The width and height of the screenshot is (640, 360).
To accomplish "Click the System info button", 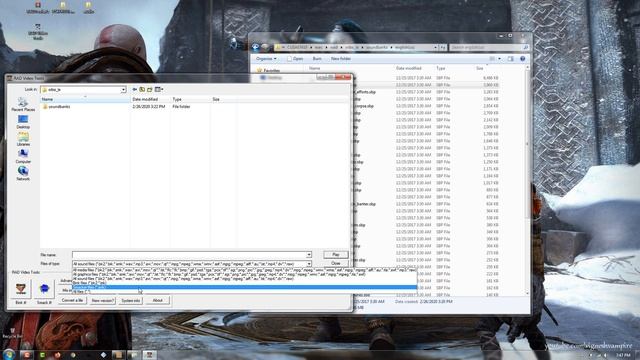I will coord(131,300).
